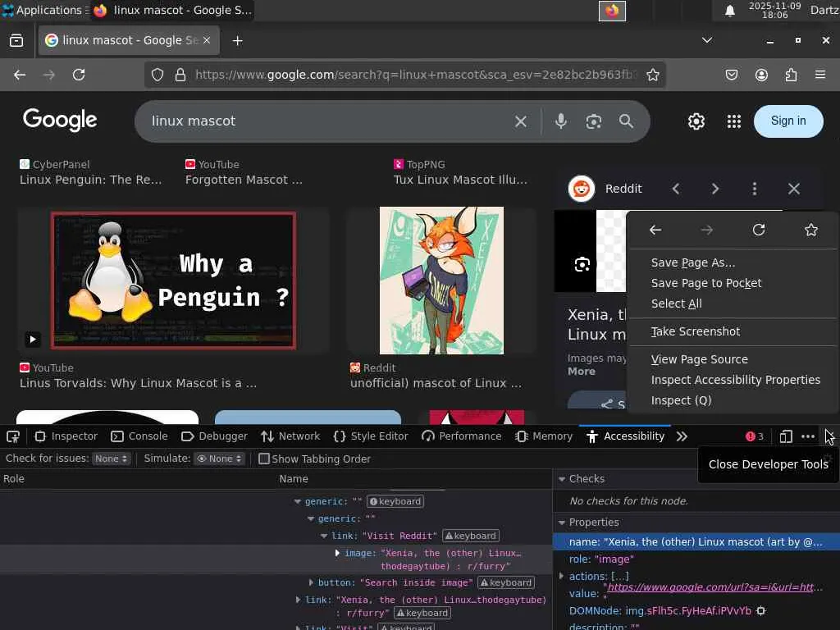Open the Firefox account icon

tap(761, 75)
